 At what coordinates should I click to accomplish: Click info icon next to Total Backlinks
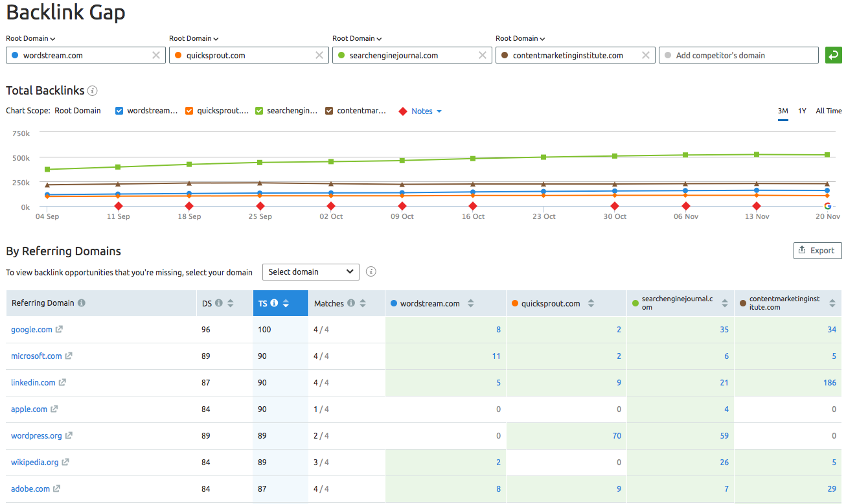point(93,91)
